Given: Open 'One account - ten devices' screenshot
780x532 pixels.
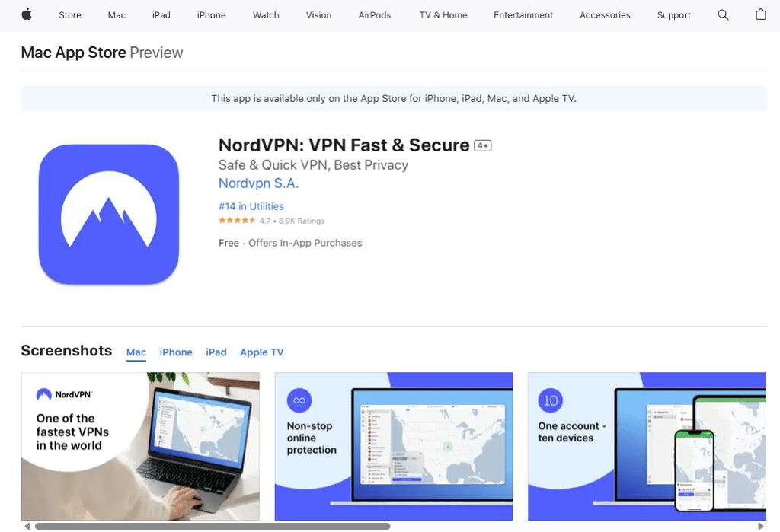Looking at the screenshot, I should coord(647,446).
